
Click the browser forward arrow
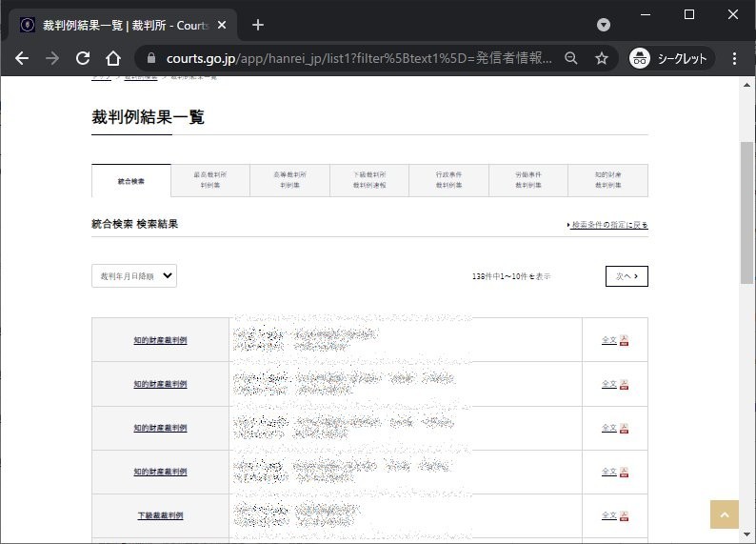click(52, 58)
